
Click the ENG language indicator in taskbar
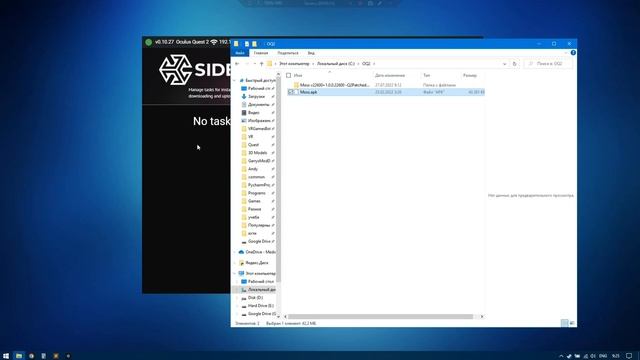603,356
